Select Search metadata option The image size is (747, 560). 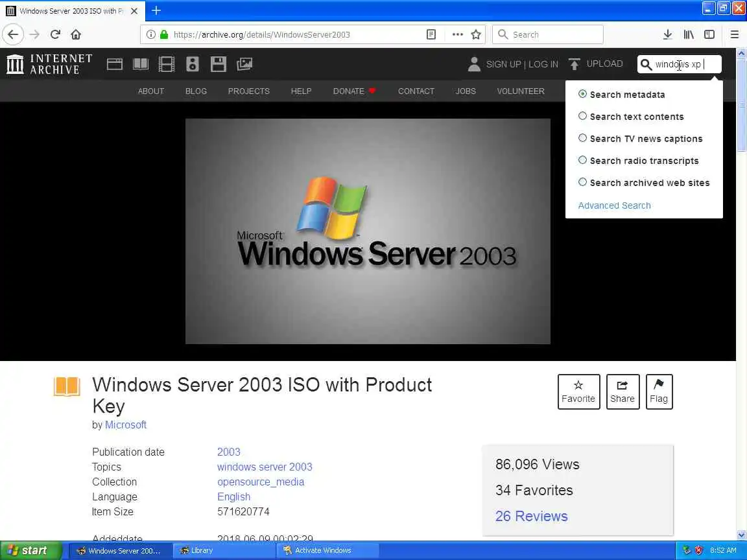coord(622,94)
